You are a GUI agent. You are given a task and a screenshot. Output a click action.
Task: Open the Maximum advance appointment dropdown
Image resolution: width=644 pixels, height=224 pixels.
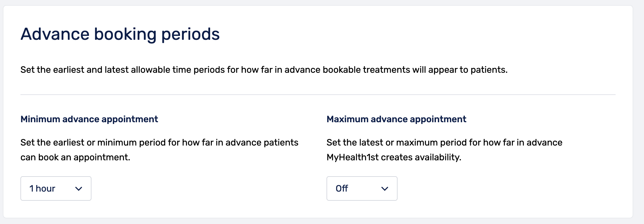(362, 188)
